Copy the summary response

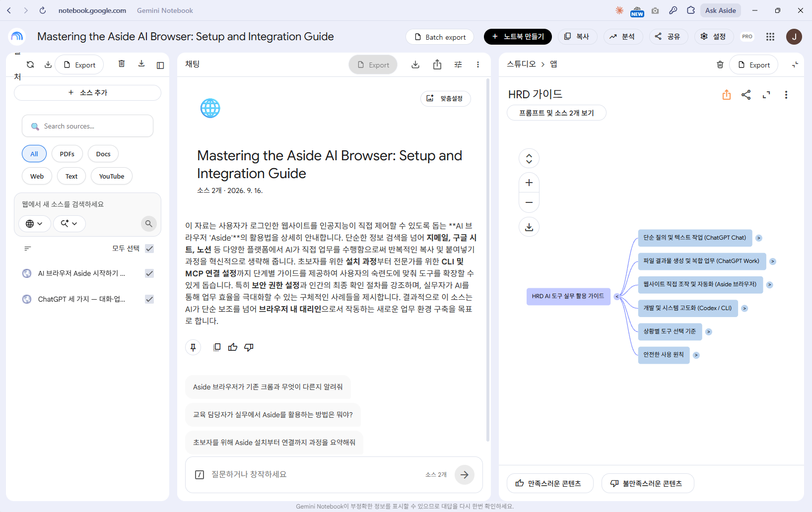(217, 347)
